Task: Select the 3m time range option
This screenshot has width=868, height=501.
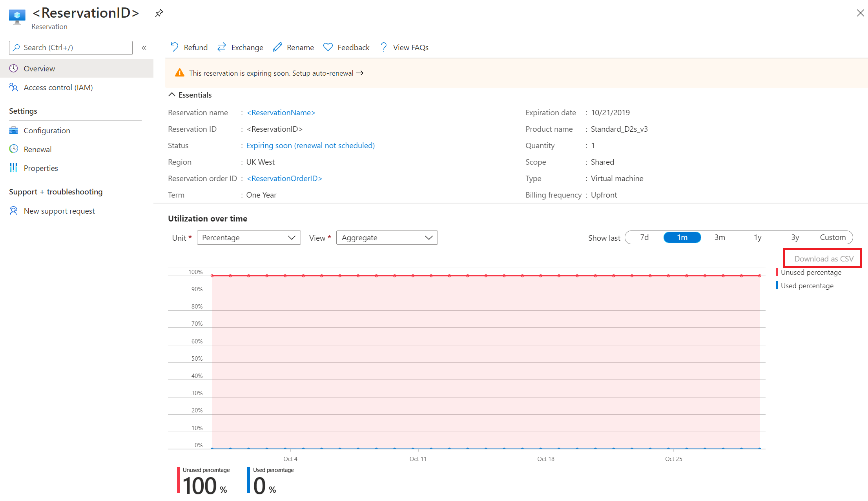Action: pos(719,237)
